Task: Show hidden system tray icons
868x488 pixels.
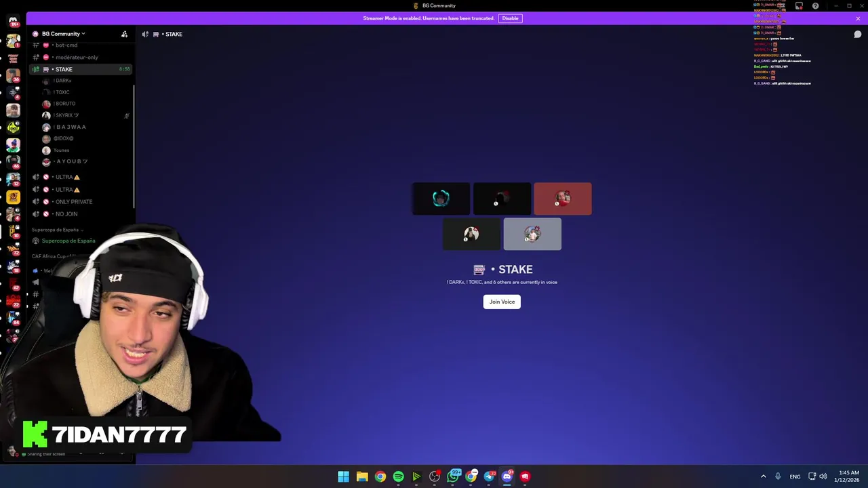Action: tap(763, 476)
